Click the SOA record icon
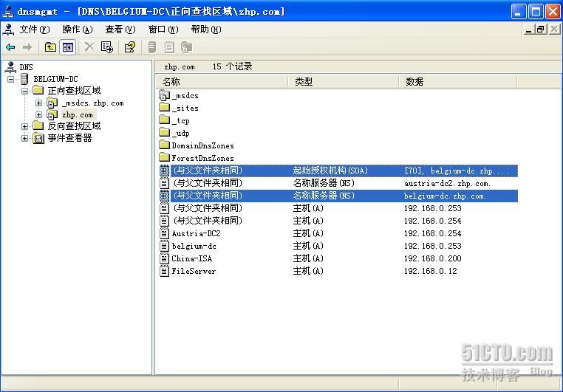 tap(164, 171)
